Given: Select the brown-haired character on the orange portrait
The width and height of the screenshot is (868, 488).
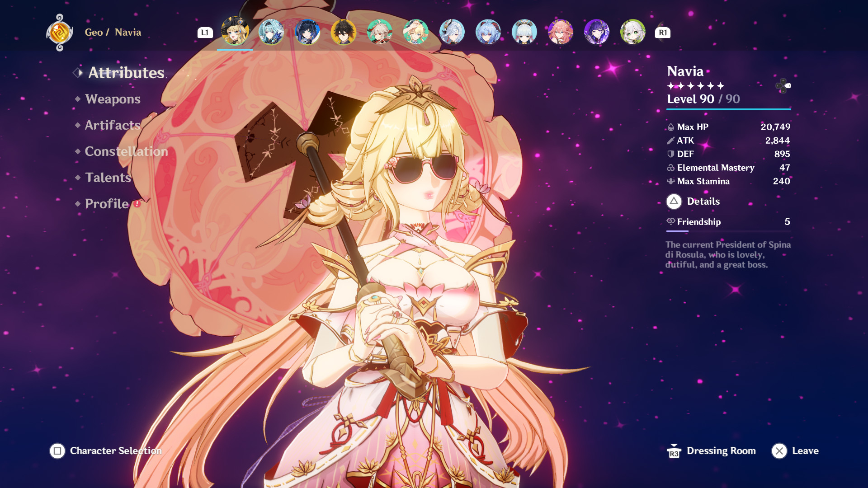Looking at the screenshot, I should (x=343, y=32).
